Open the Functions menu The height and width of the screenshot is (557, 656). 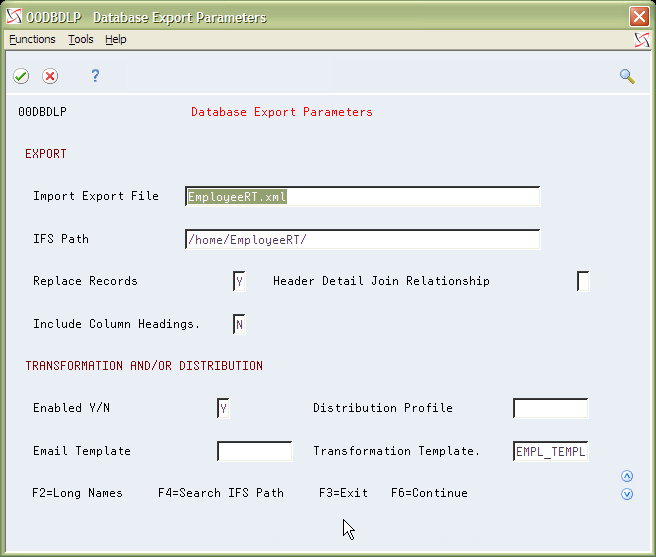pos(32,39)
